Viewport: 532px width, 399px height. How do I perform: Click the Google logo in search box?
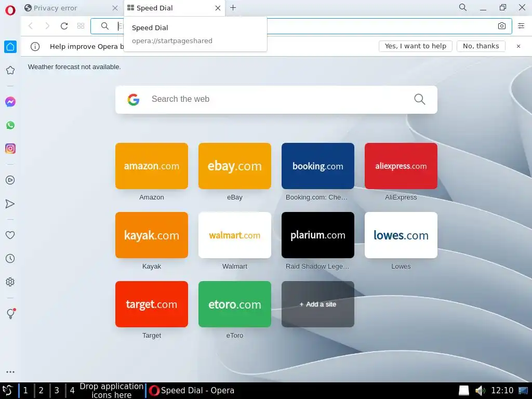134,99
